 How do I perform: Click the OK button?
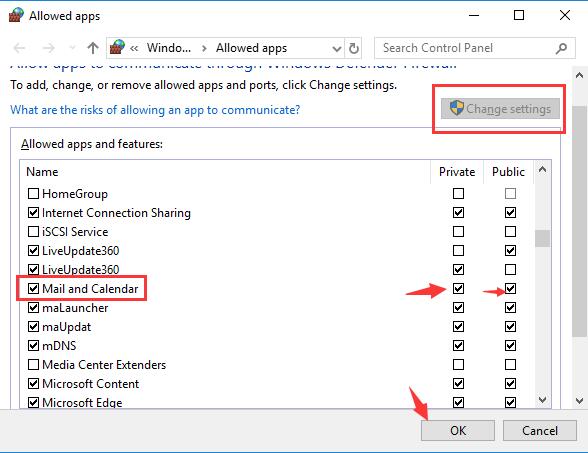coord(458,430)
